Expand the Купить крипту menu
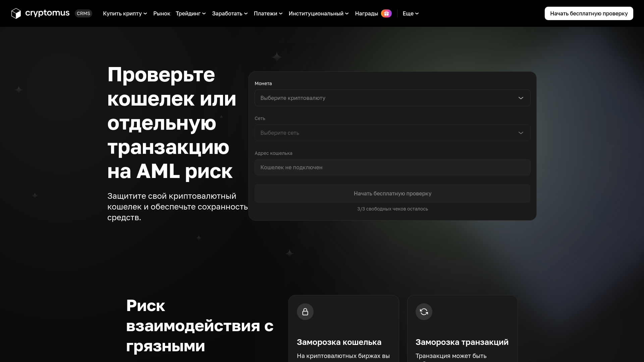 coord(125,13)
